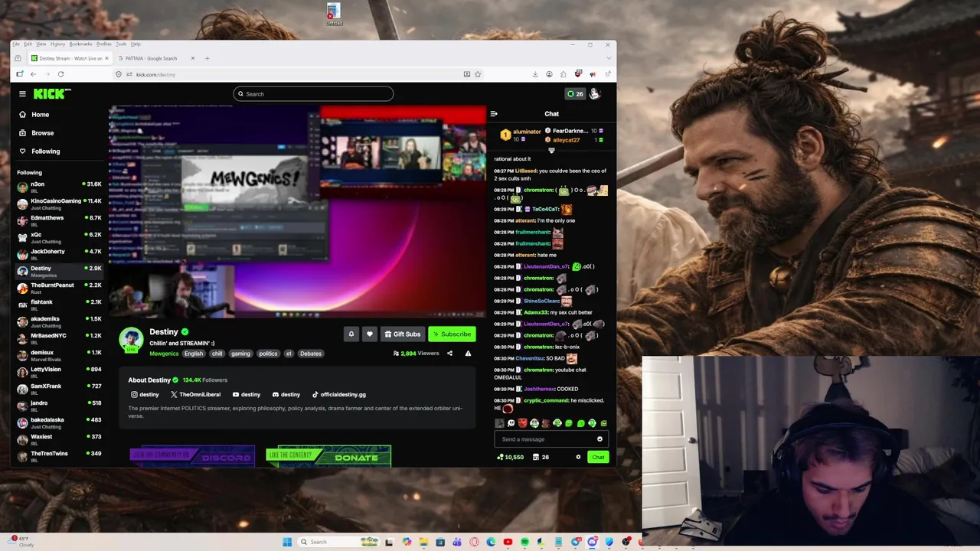The image size is (980, 551).
Task: Reload page with browser refresh icon
Action: [x=60, y=74]
